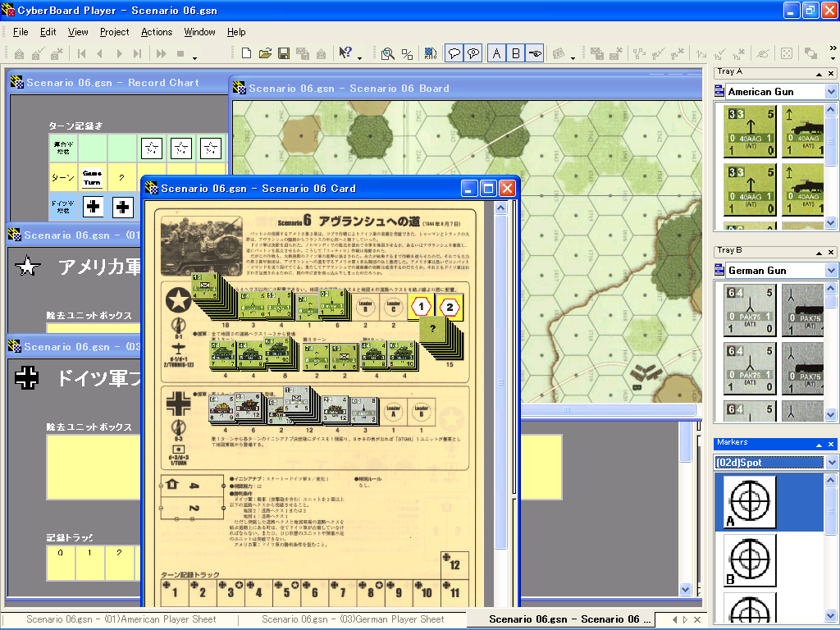This screenshot has width=840, height=630.
Task: Close the Markers panel
Action: pos(831,445)
